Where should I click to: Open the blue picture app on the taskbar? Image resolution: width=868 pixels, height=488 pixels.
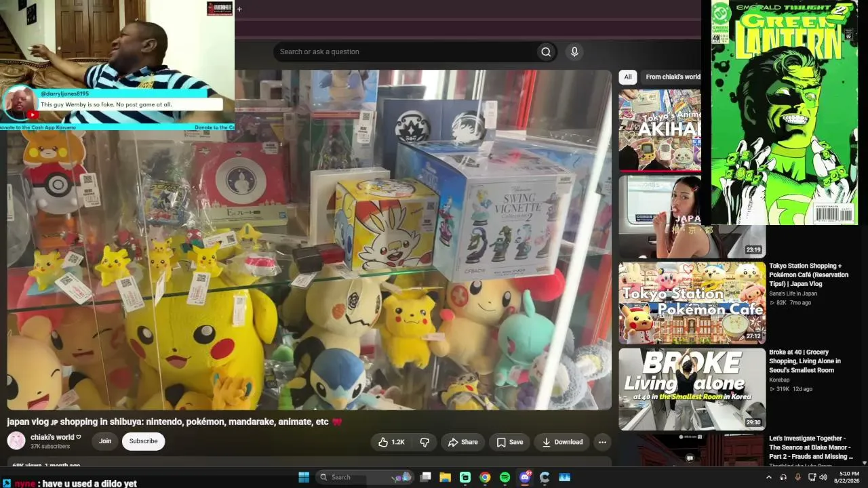564,477
